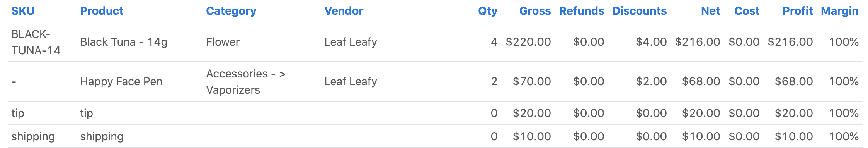This screenshot has height=148, width=868.
Task: Select the Happy Face Pen product cell
Action: pos(121,81)
